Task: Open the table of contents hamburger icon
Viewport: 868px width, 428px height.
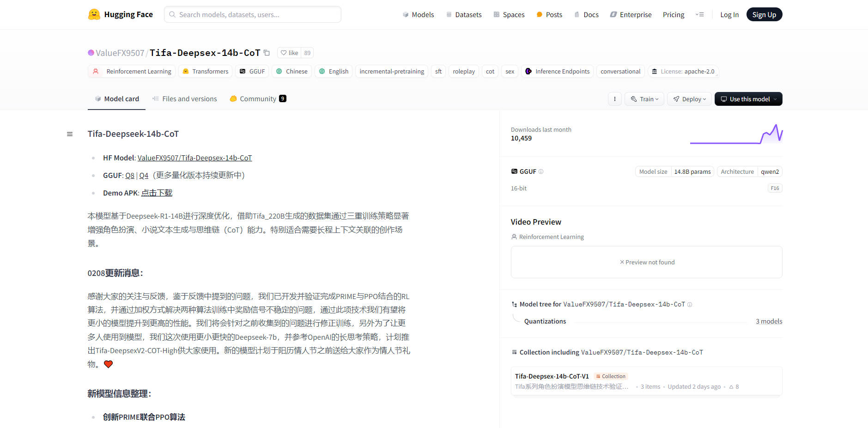Action: pyautogui.click(x=70, y=134)
